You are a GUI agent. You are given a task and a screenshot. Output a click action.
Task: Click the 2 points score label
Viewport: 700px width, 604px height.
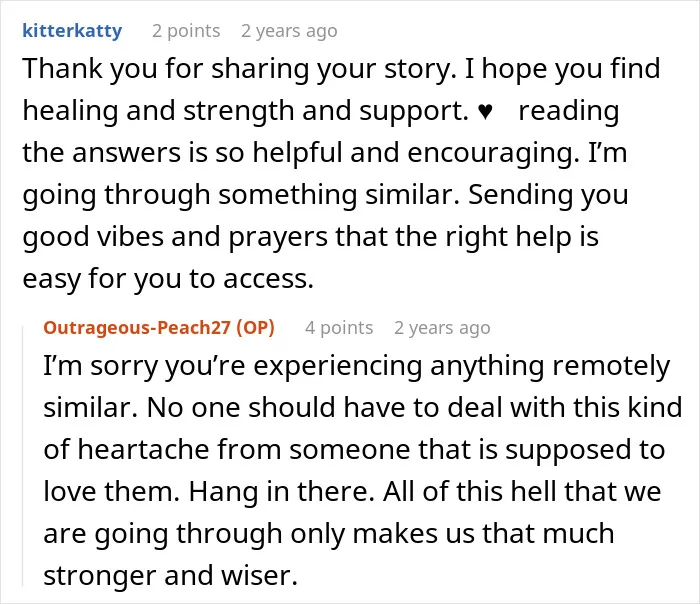coord(186,31)
